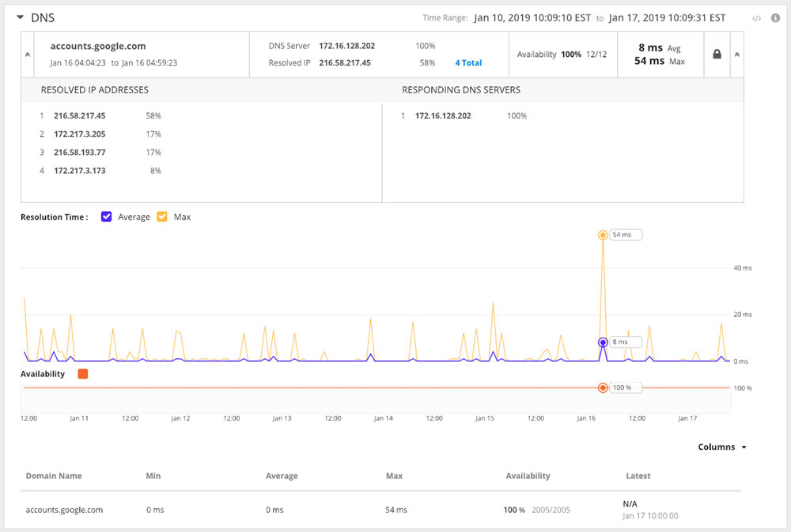Sort by Latest column header

point(638,476)
